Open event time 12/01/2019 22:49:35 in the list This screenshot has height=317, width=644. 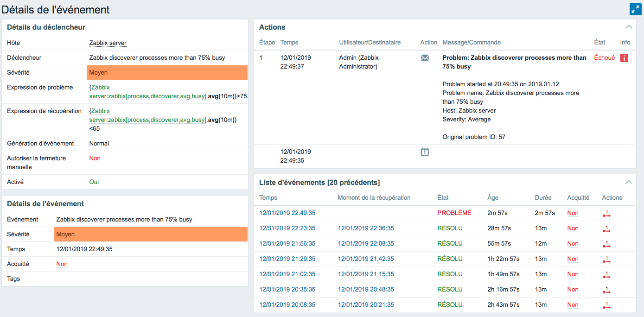(x=287, y=213)
